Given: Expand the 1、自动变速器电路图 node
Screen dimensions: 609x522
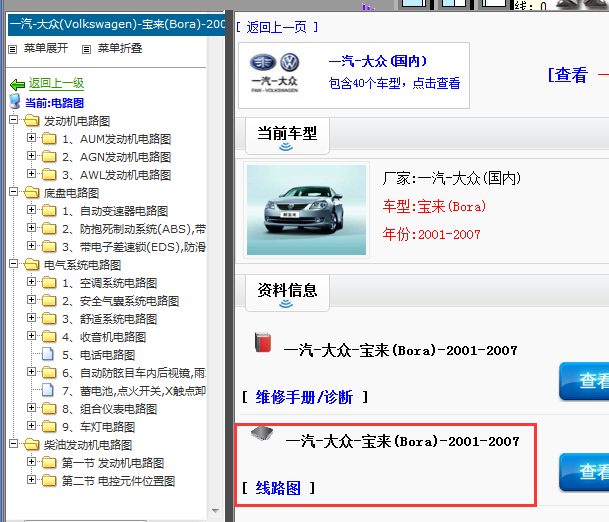Looking at the screenshot, I should point(31,210).
